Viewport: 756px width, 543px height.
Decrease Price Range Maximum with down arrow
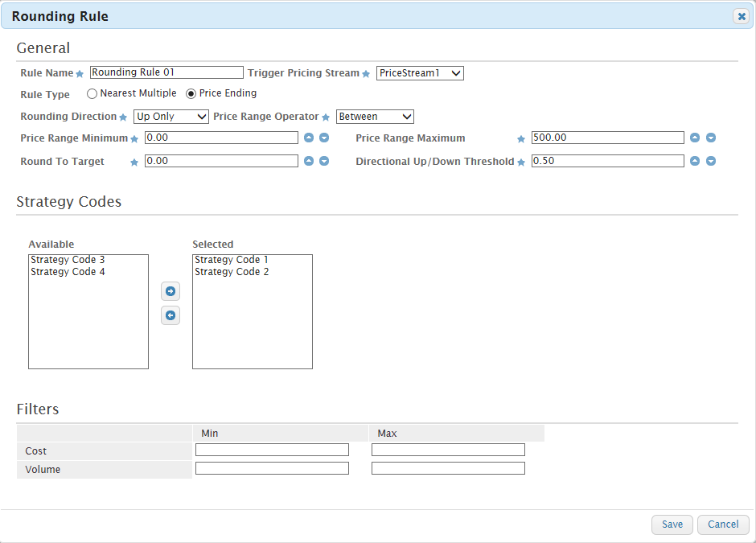click(711, 138)
